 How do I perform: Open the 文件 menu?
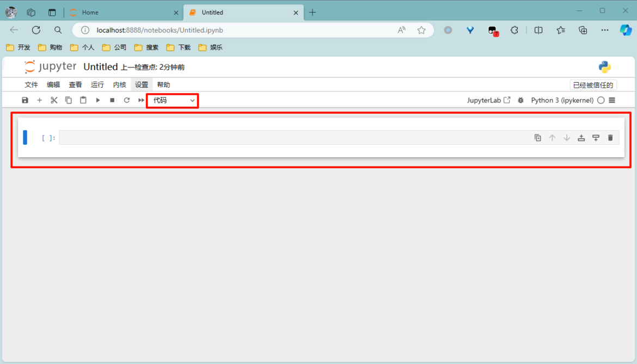coord(31,85)
